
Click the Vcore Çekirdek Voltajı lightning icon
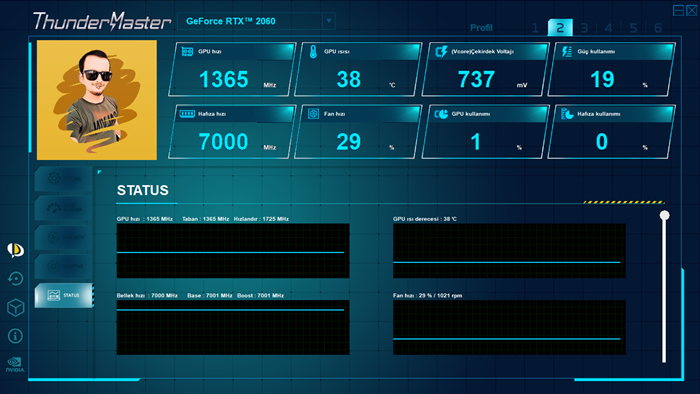(x=441, y=52)
